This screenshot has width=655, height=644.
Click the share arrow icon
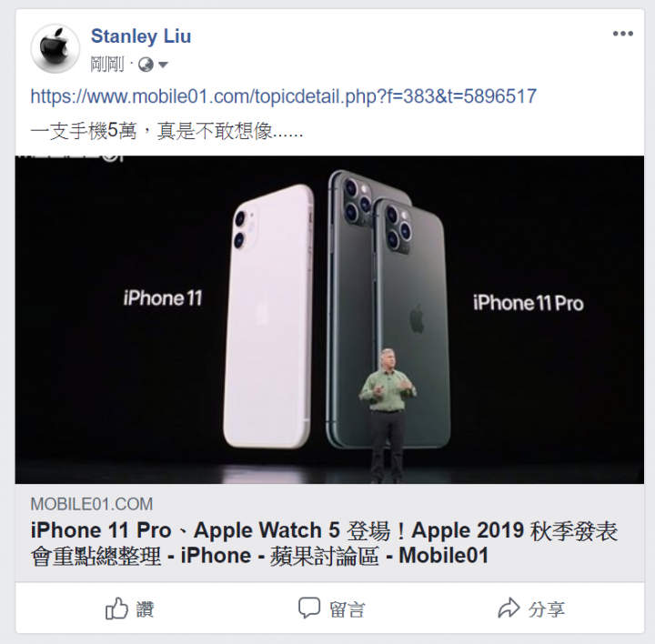point(509,608)
